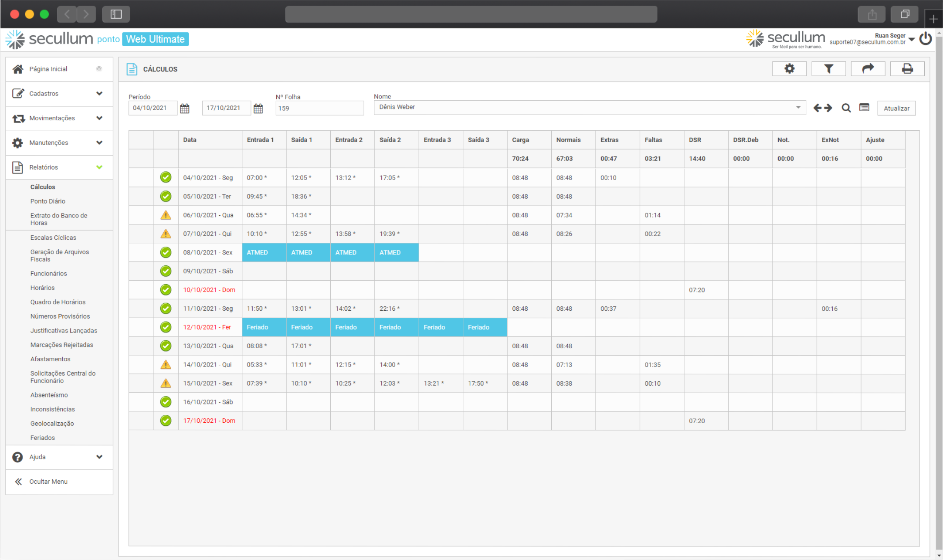Click the printer icon
This screenshot has width=943, height=560.
tap(907, 69)
